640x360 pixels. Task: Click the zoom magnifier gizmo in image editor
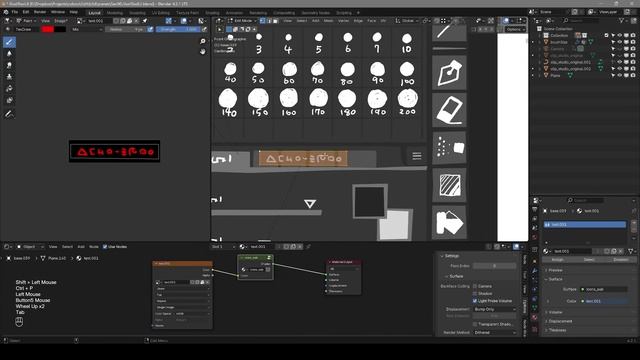point(202,41)
